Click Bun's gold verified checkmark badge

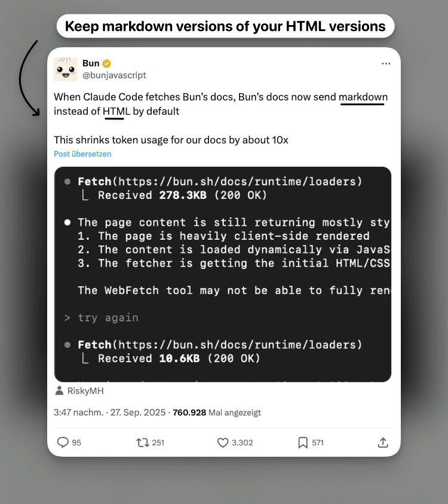coord(106,63)
